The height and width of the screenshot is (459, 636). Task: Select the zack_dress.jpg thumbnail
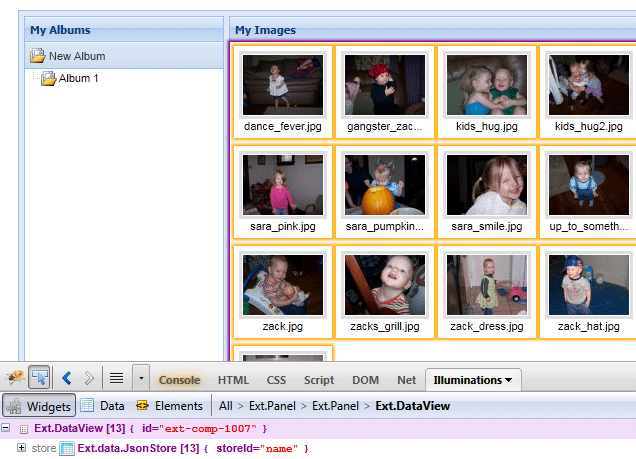[487, 292]
